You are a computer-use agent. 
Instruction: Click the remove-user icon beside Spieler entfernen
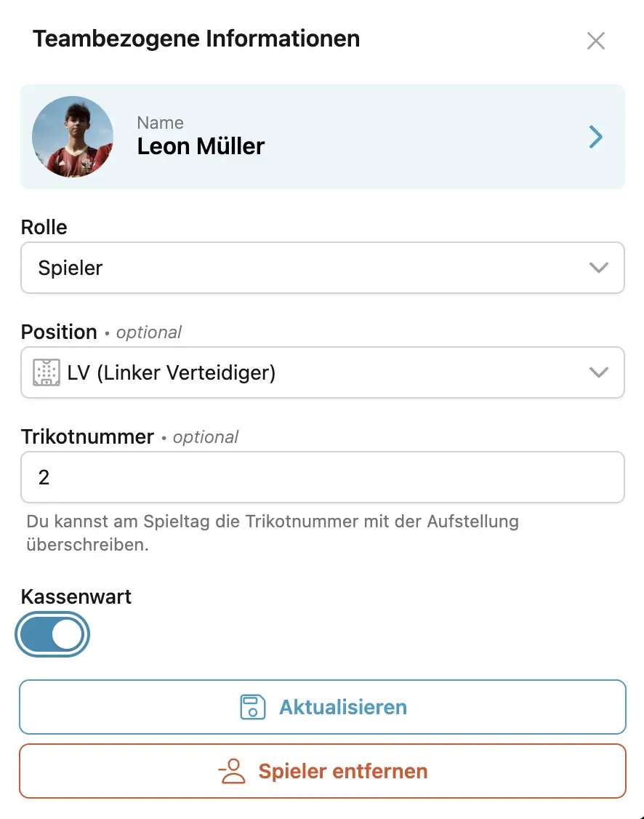(x=232, y=771)
